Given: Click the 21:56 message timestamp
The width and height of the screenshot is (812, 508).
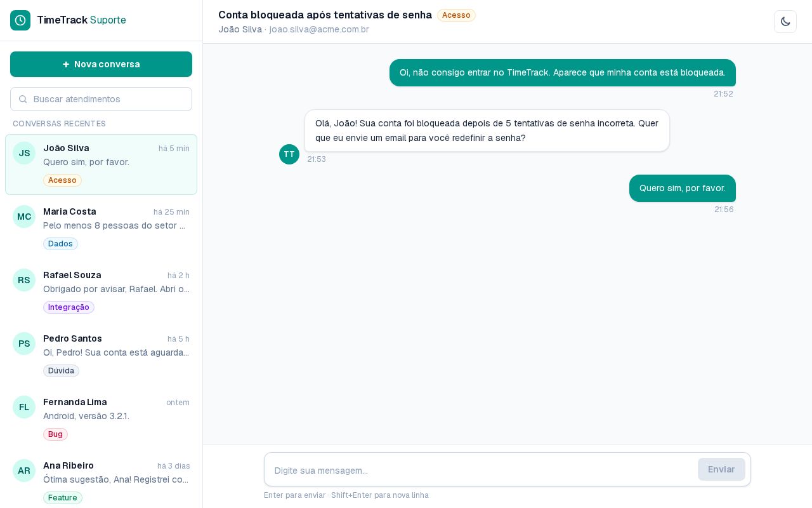Looking at the screenshot, I should click(x=724, y=210).
